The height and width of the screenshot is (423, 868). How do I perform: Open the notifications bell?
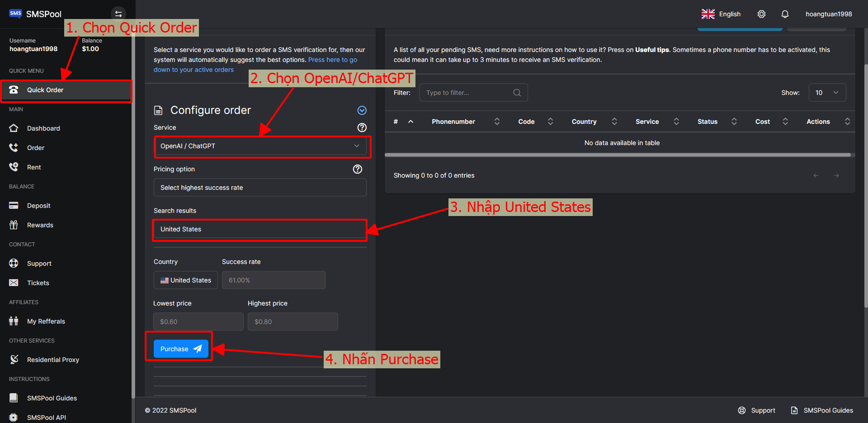[785, 14]
